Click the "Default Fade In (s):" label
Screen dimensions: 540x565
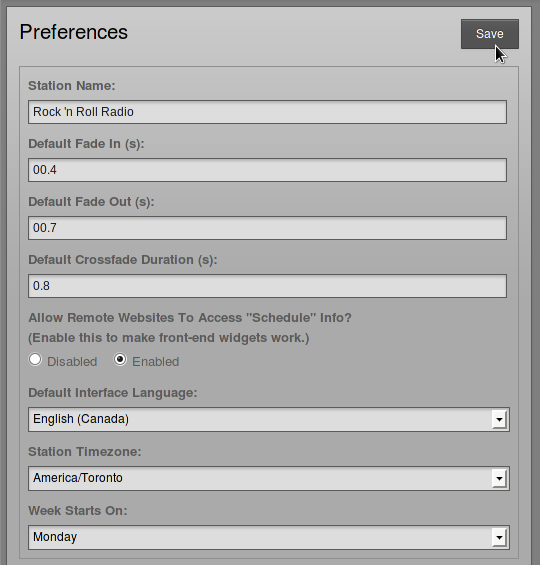pyautogui.click(x=86, y=144)
